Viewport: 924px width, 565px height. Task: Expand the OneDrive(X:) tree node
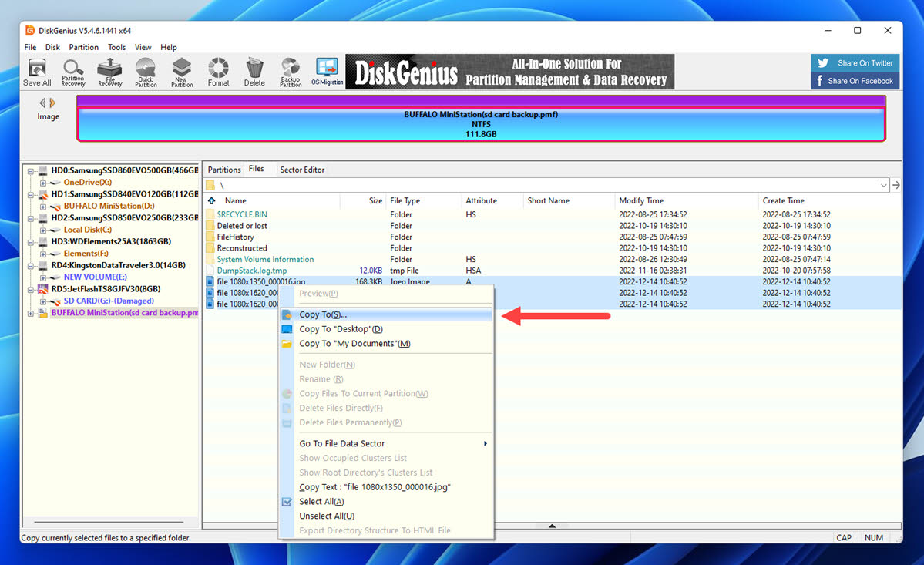(43, 183)
